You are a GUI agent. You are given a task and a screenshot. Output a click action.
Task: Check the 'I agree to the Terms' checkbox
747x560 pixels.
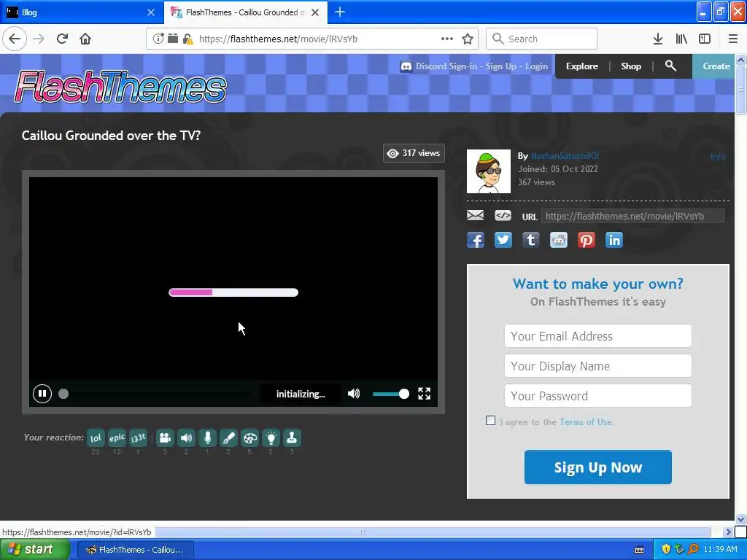pos(490,421)
